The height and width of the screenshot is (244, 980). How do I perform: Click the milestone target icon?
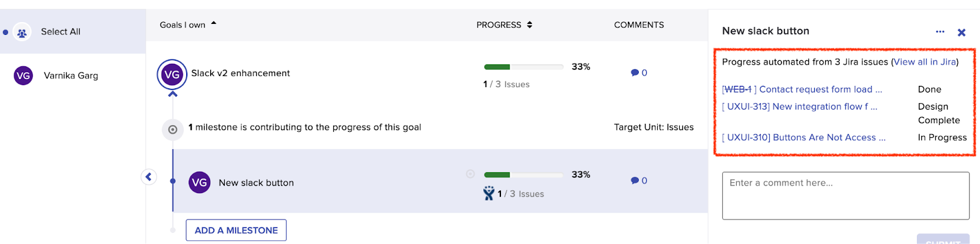coord(173,129)
